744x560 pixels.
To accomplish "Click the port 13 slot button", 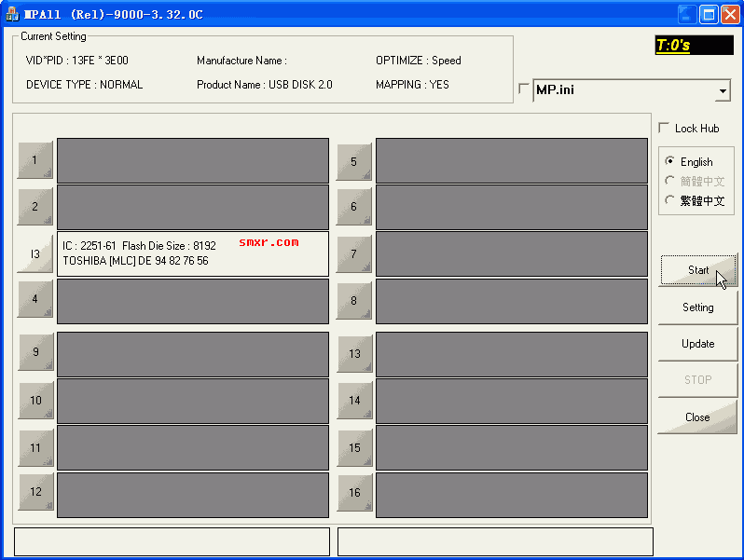I will (354, 354).
